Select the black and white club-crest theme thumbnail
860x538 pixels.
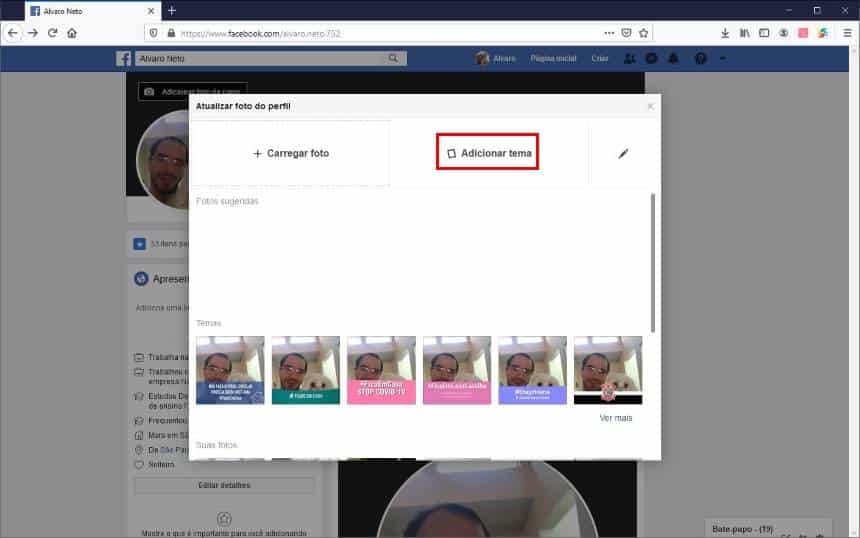[608, 370]
